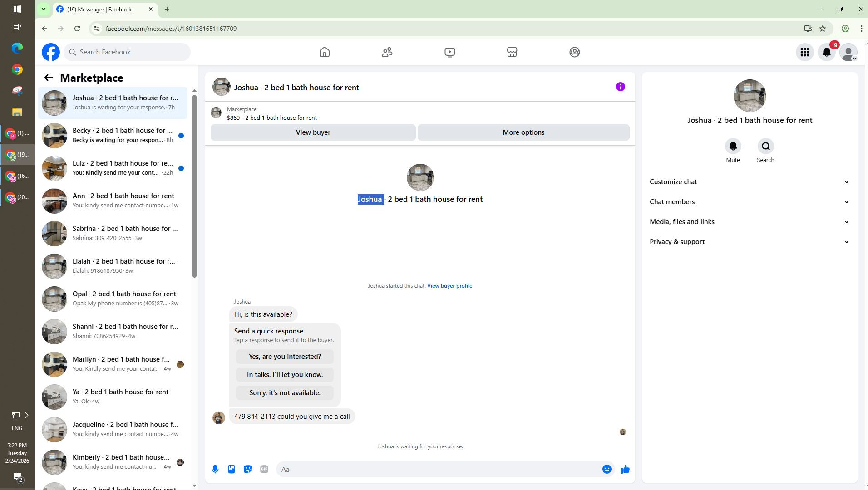The width and height of the screenshot is (868, 490).
Task: Open the Video tab icon
Action: click(x=450, y=52)
